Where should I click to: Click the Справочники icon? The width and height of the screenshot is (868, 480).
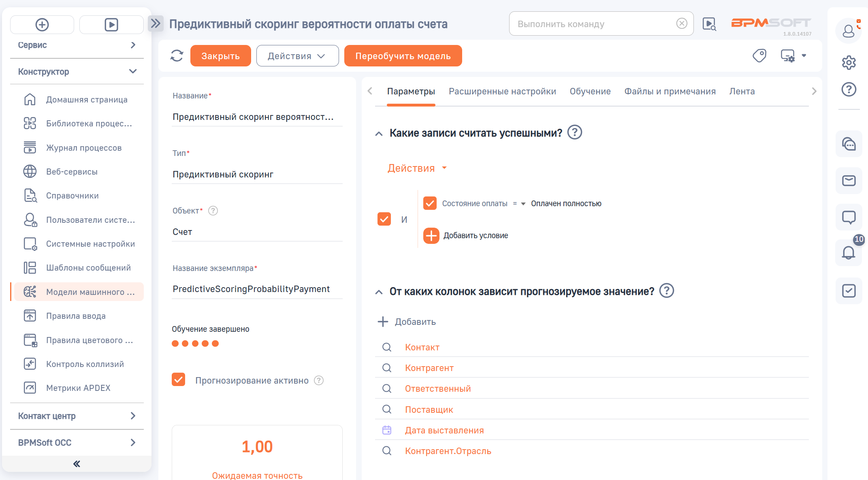click(30, 195)
